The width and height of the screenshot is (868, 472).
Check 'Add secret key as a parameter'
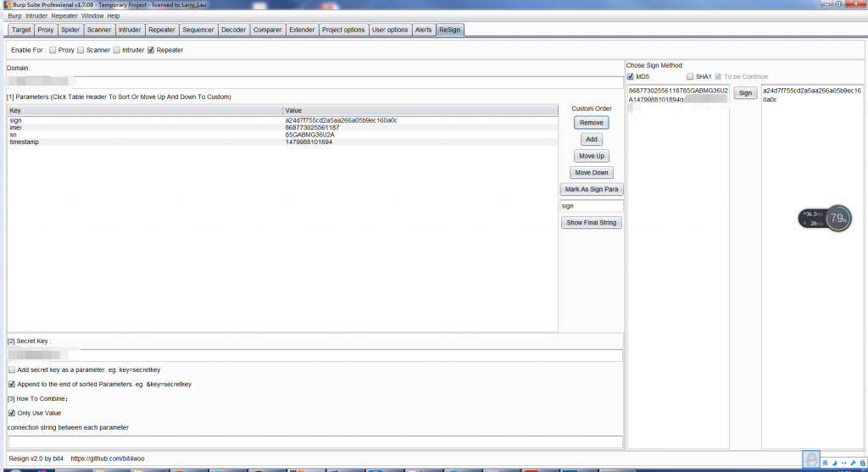click(12, 369)
